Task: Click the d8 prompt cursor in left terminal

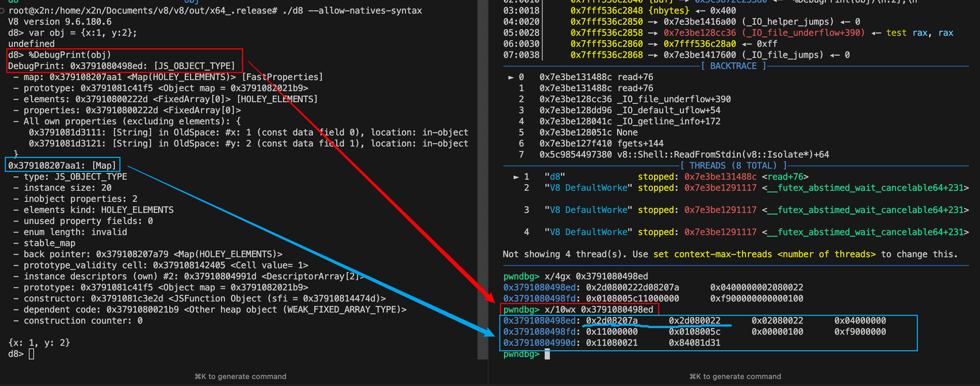Action: pos(31,354)
